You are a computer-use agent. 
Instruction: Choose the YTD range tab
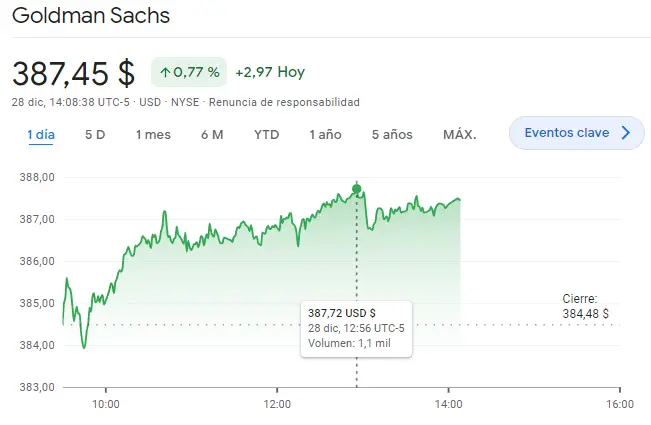(267, 134)
